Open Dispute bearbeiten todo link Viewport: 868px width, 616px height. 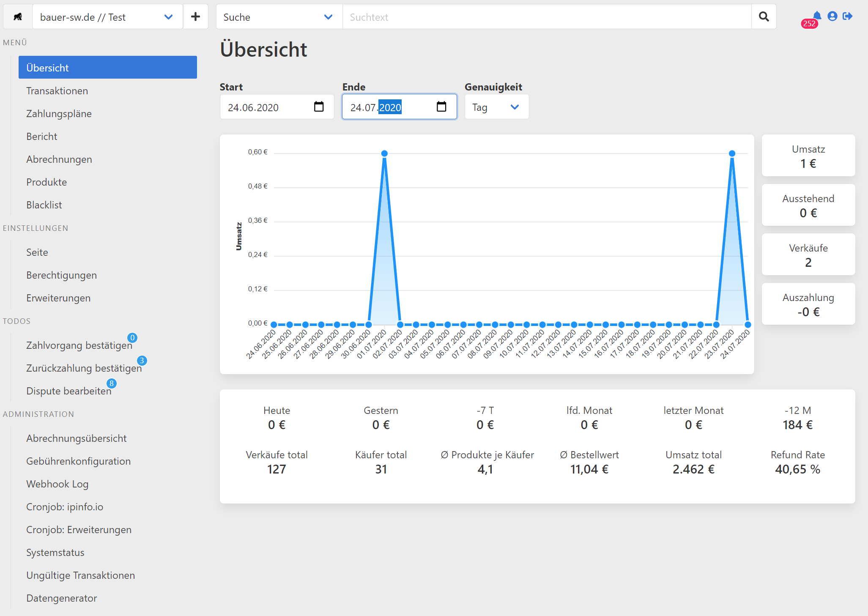point(68,391)
